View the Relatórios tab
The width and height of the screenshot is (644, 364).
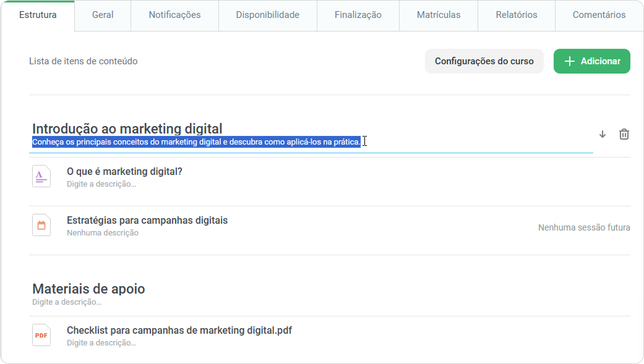click(x=517, y=15)
